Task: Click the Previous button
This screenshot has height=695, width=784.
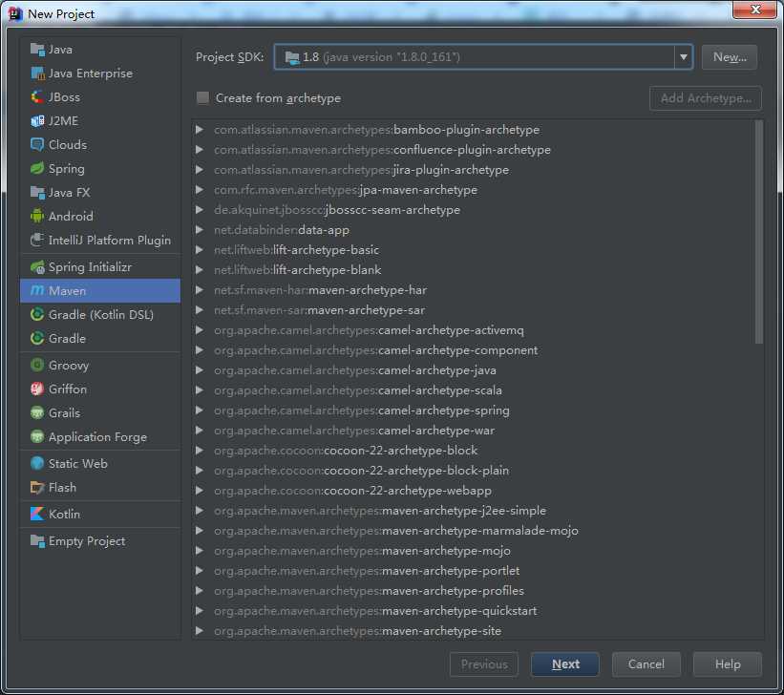Action: 484,664
